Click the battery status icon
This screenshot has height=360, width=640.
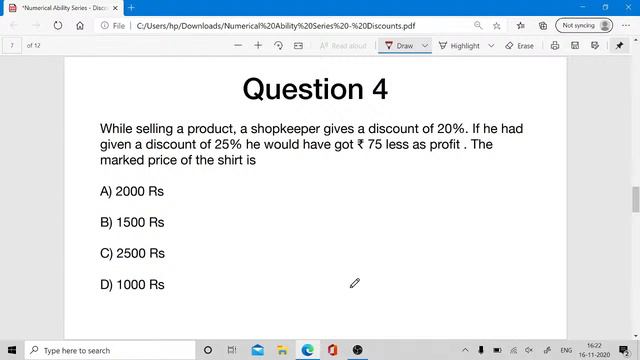coord(497,350)
